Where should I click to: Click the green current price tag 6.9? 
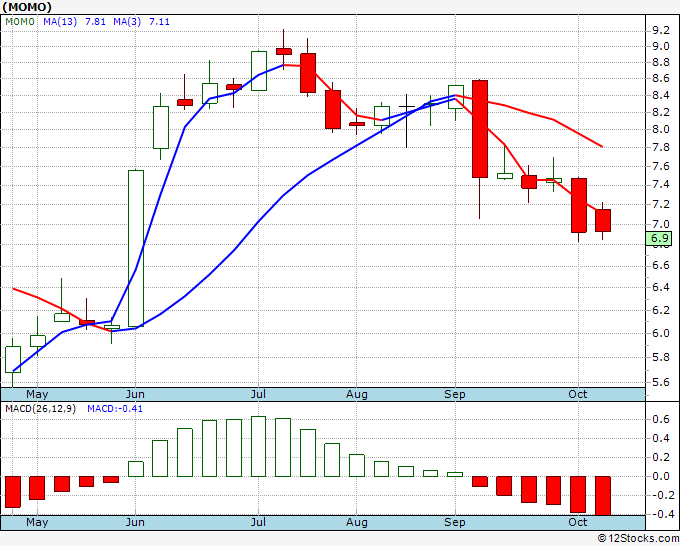coord(659,238)
